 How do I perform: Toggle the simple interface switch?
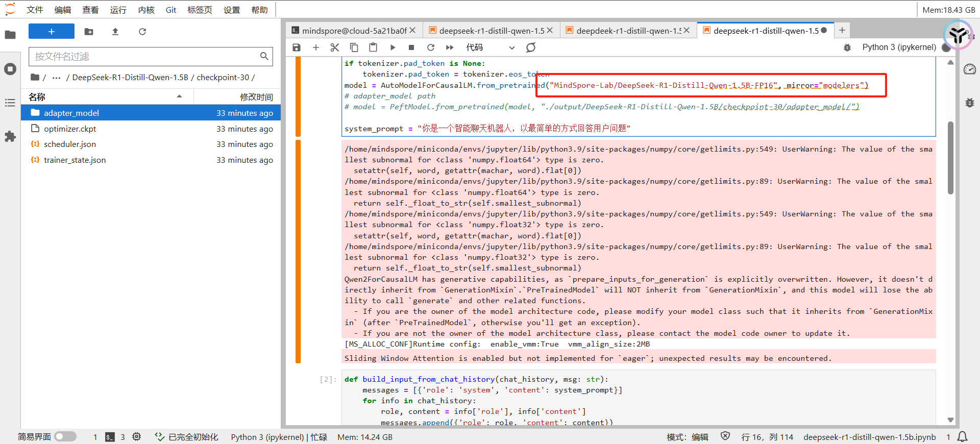pyautogui.click(x=65, y=437)
